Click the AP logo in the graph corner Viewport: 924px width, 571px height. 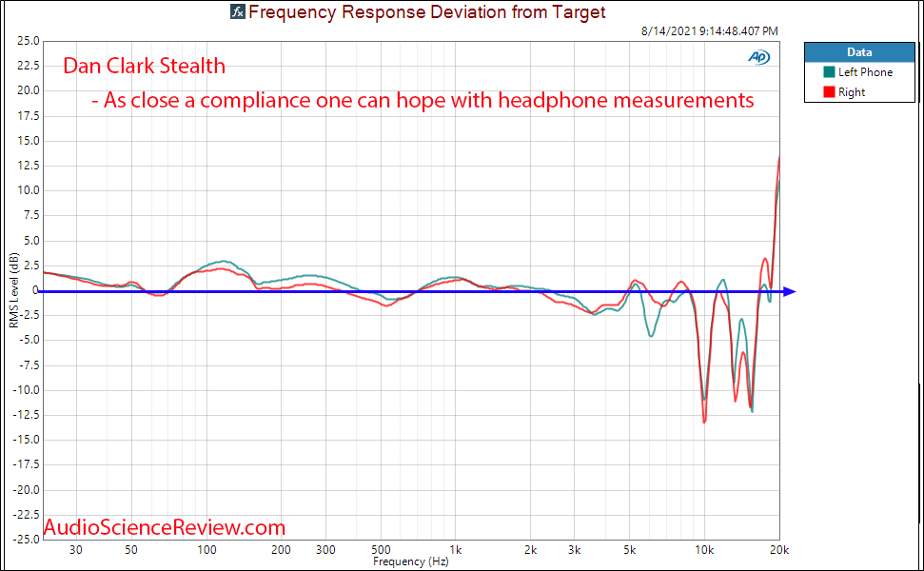(758, 57)
